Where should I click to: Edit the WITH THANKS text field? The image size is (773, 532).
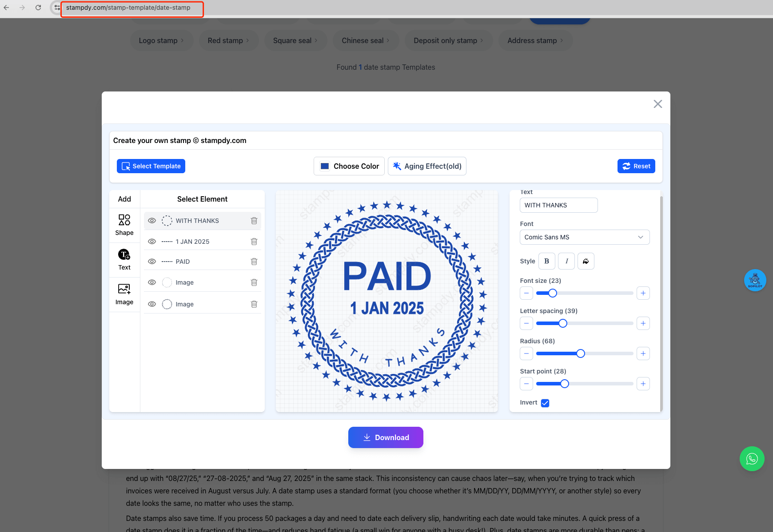(x=558, y=205)
